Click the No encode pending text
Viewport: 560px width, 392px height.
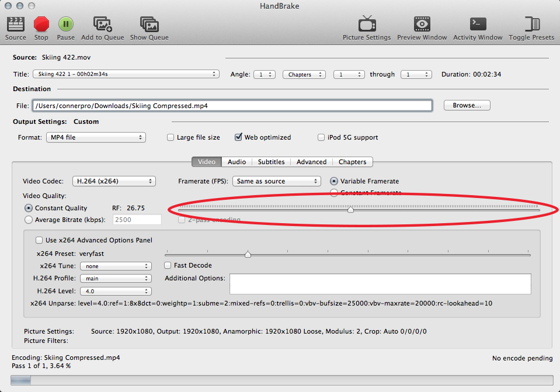click(x=522, y=358)
